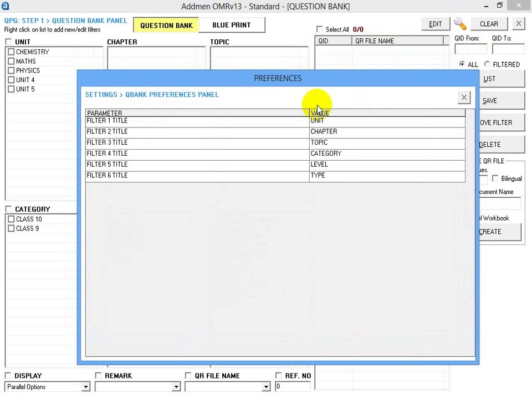Open the wrench settings icon
The image size is (532, 399).
(460, 24)
